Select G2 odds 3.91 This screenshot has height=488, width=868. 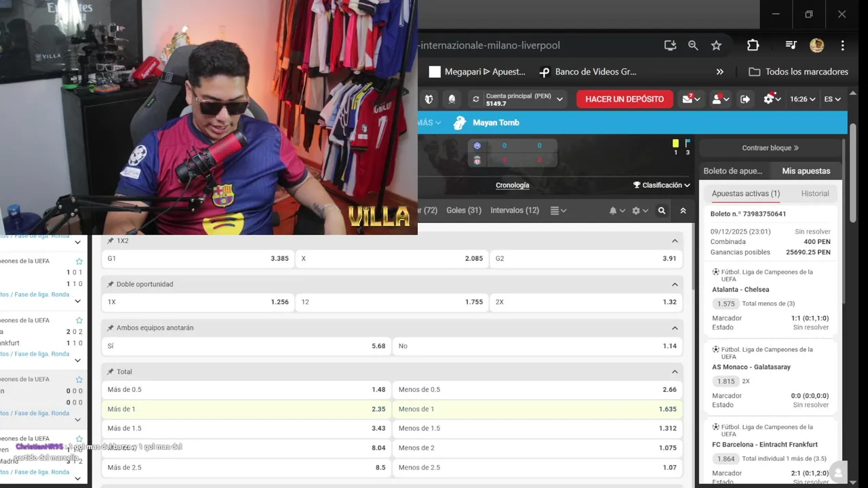tap(586, 259)
